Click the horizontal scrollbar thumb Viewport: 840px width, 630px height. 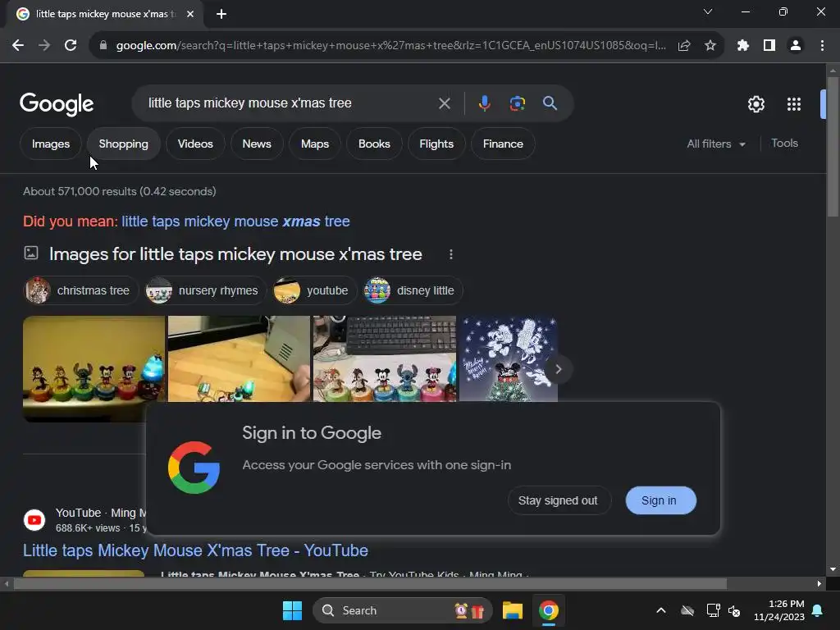tap(370, 584)
